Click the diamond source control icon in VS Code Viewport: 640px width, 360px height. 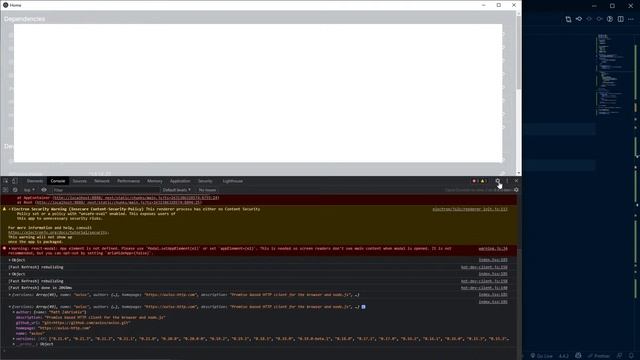tap(579, 19)
